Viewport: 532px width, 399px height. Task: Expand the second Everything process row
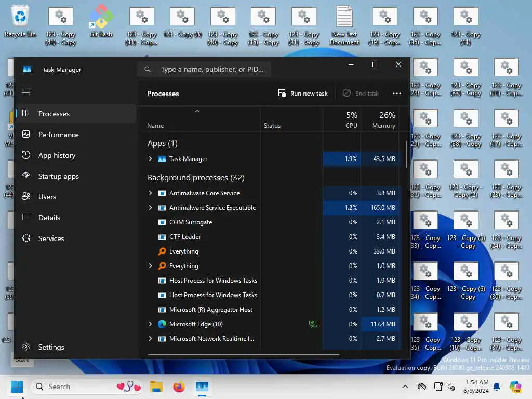coord(150,265)
